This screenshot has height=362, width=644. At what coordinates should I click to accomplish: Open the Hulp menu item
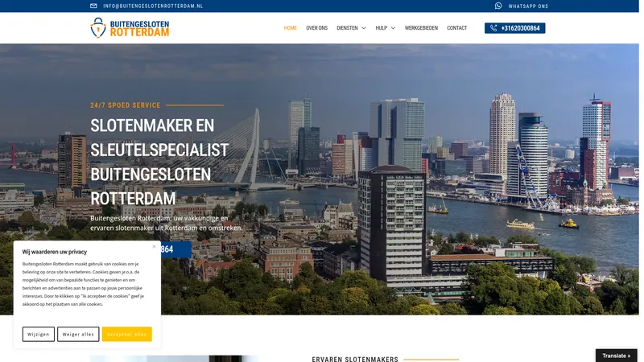coord(381,28)
